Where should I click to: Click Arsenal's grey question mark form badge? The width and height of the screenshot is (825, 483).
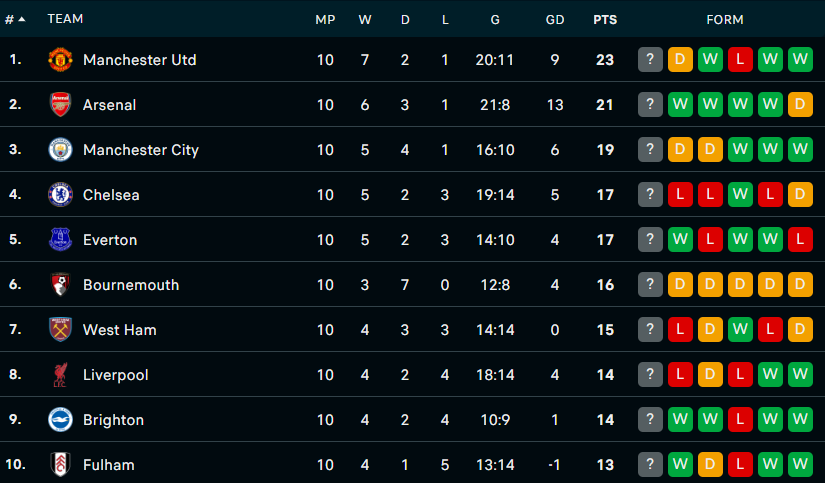[x=651, y=105]
